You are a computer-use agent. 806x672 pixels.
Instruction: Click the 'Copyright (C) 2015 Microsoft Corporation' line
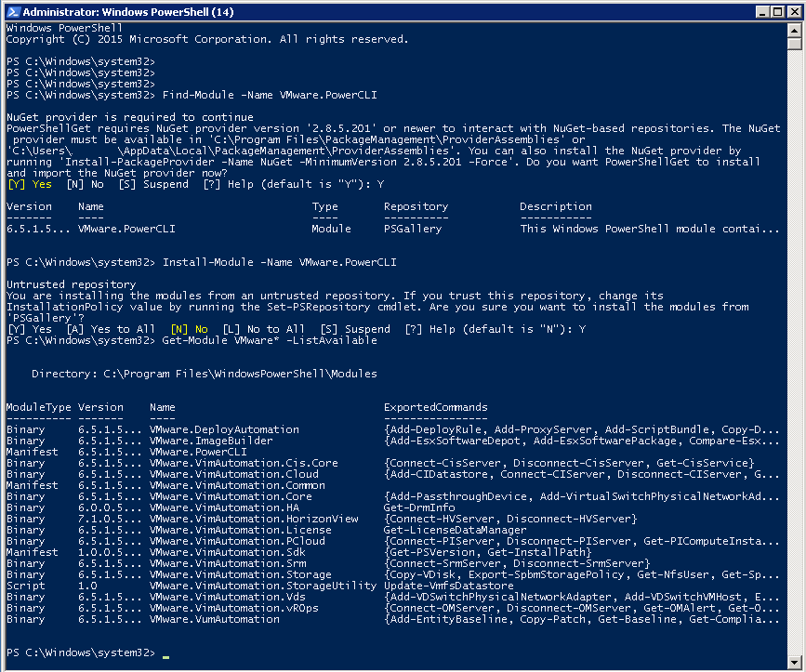(x=207, y=39)
